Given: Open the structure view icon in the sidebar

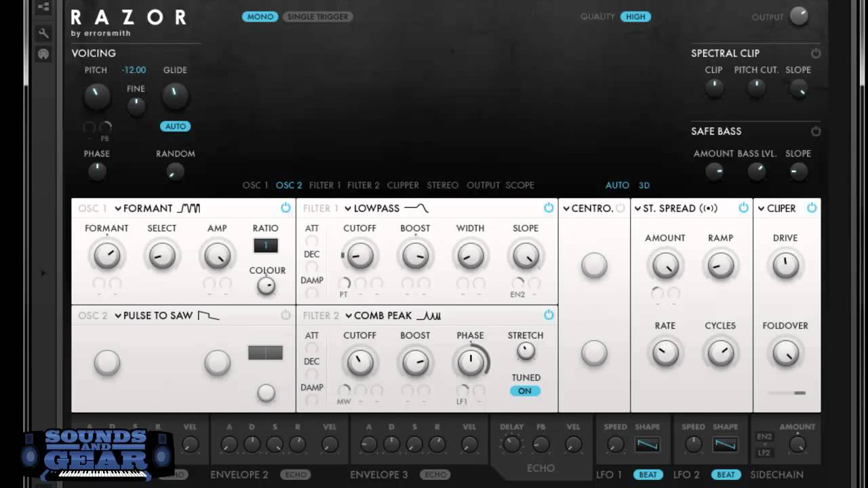Looking at the screenshot, I should [43, 7].
